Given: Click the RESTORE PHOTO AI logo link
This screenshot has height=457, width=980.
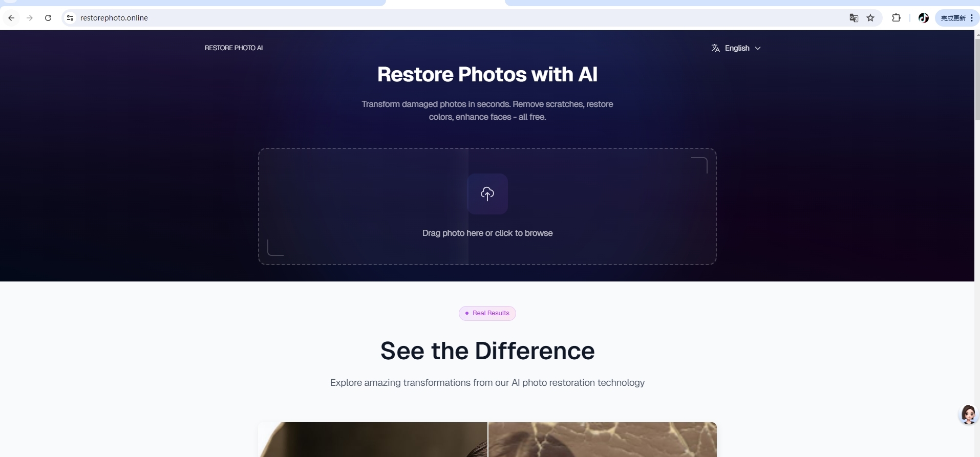Looking at the screenshot, I should (233, 48).
